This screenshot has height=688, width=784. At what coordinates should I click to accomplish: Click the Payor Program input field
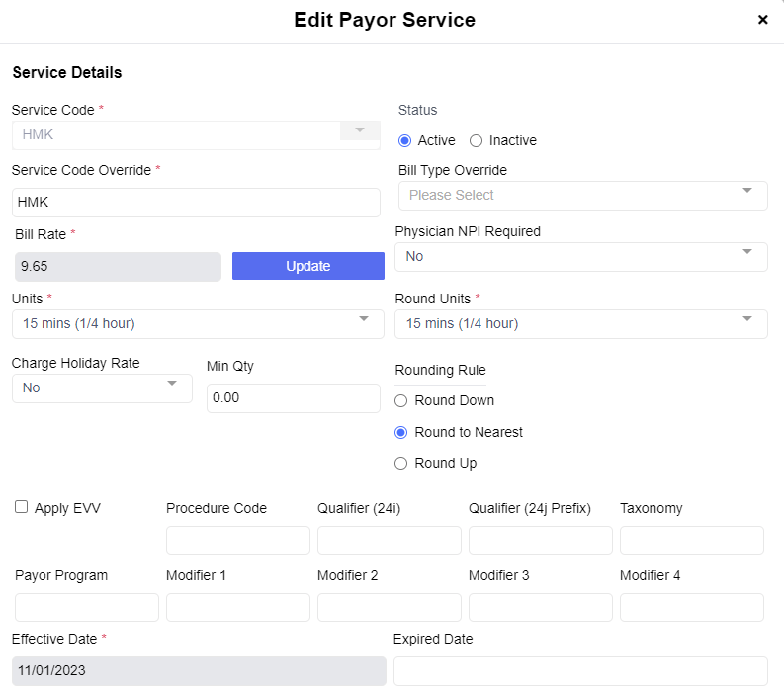coord(86,608)
